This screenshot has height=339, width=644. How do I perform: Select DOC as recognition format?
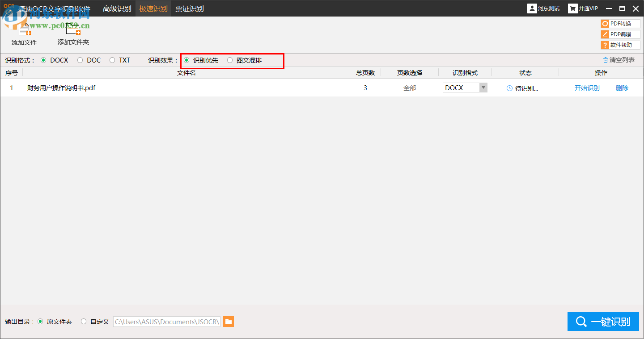click(x=81, y=60)
